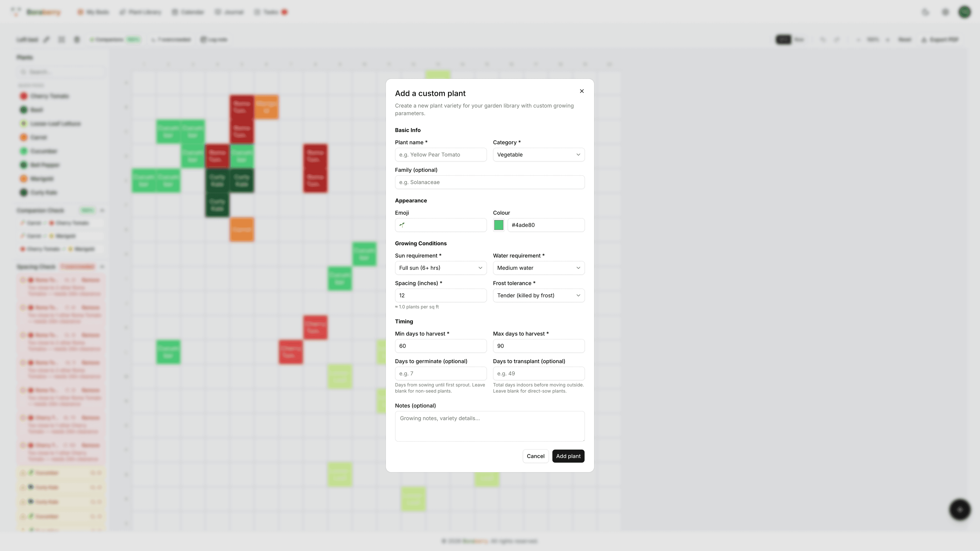Expand the Sun requirement dropdown

pos(440,268)
